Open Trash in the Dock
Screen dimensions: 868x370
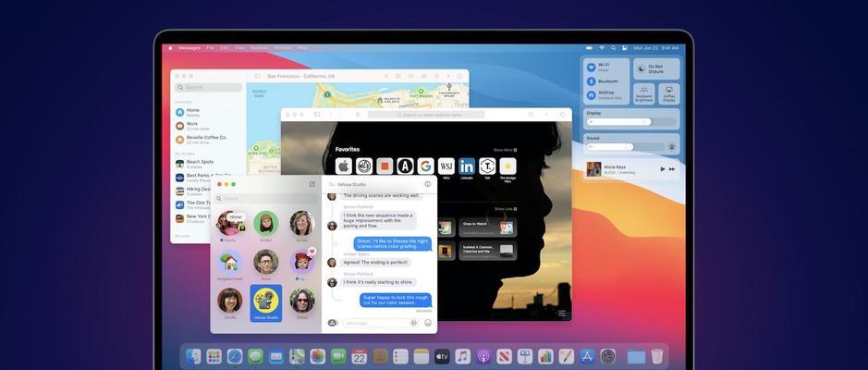(x=657, y=356)
